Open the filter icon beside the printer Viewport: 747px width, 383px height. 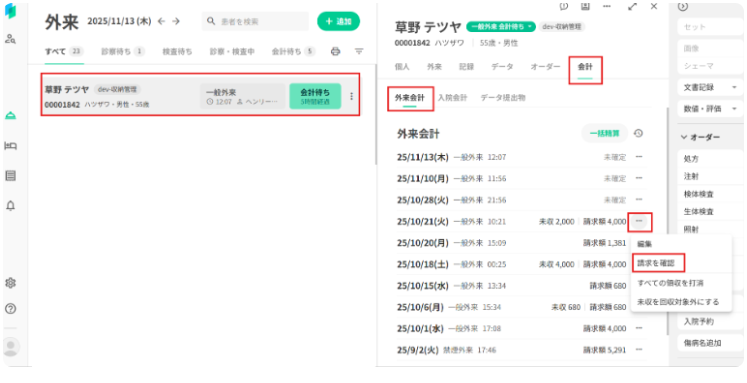(359, 51)
